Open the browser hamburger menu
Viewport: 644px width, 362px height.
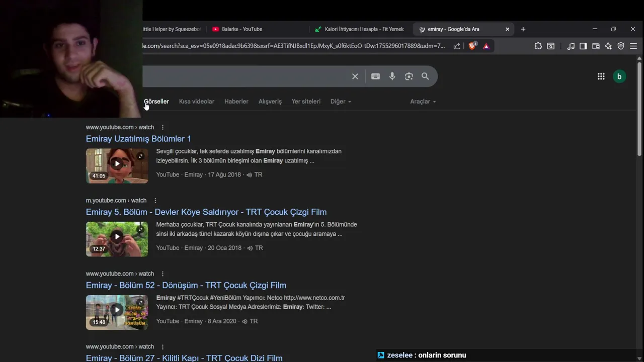(633, 46)
